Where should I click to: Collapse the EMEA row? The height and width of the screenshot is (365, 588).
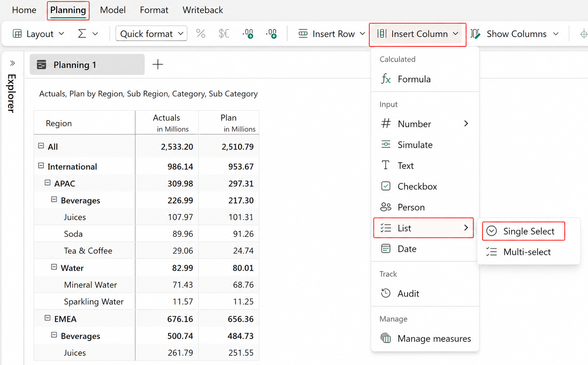[48, 318]
